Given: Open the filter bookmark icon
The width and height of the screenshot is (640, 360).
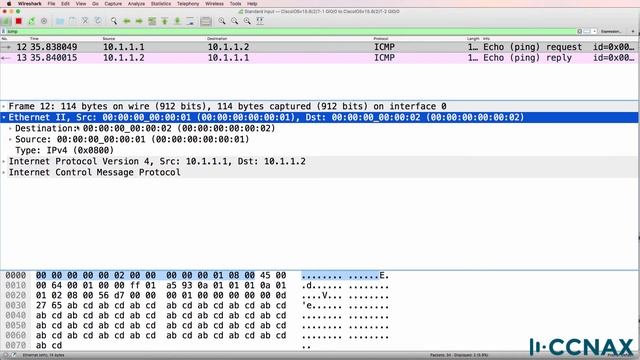Looking at the screenshot, I should pyautogui.click(x=3, y=31).
